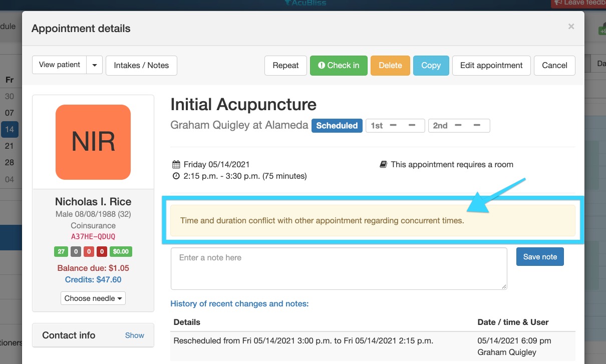Click the time conflict warning message
This screenshot has width=606, height=364.
tap(373, 220)
